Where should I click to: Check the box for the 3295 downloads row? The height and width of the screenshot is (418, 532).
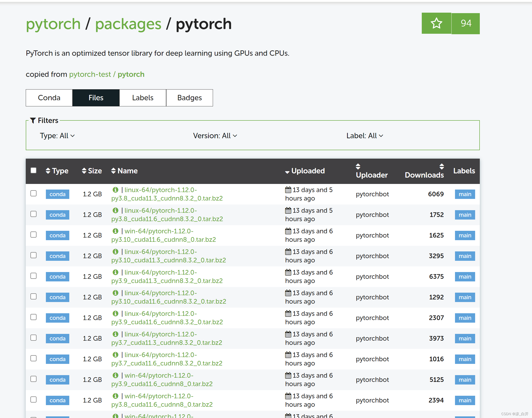click(x=33, y=255)
